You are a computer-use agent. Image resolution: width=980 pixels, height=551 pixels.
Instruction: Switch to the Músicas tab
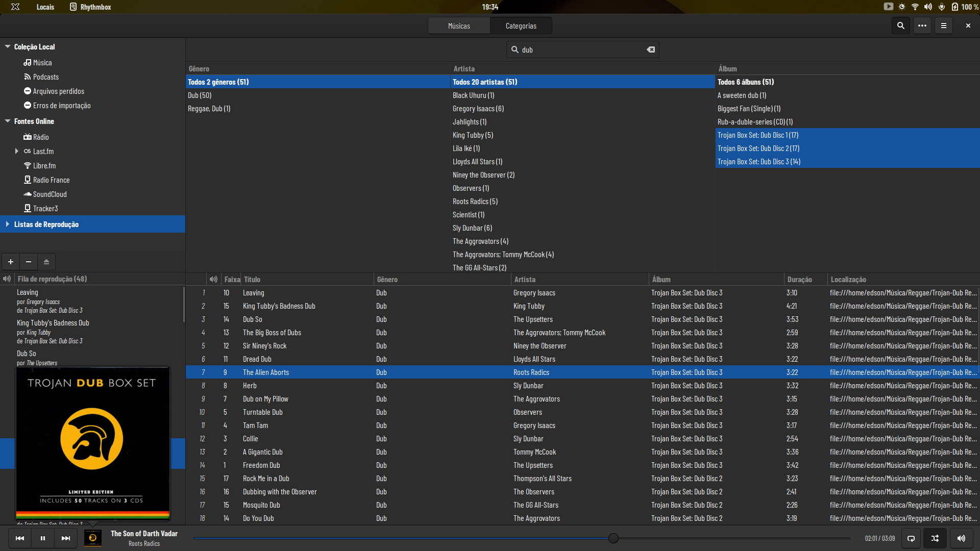pos(459,26)
